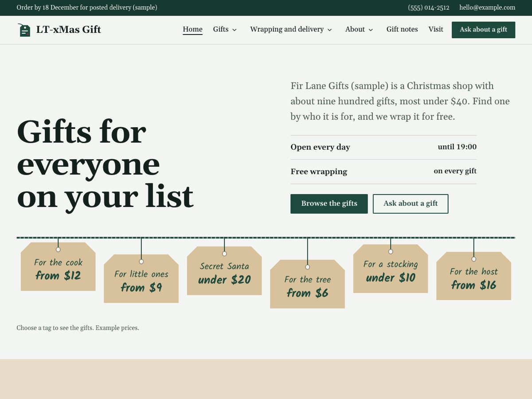Screen dimensions: 532x399
Task: Click the gift tag logo icon
Action: pos(24,30)
